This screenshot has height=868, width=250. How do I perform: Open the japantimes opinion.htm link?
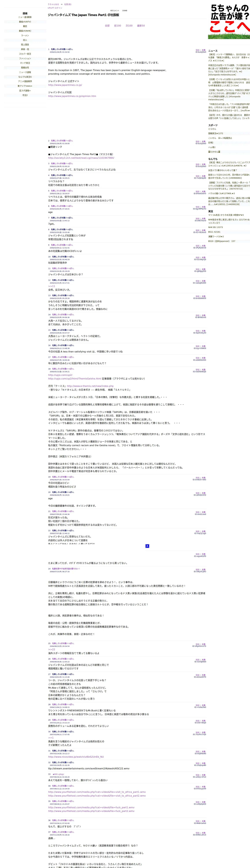pos(72,96)
